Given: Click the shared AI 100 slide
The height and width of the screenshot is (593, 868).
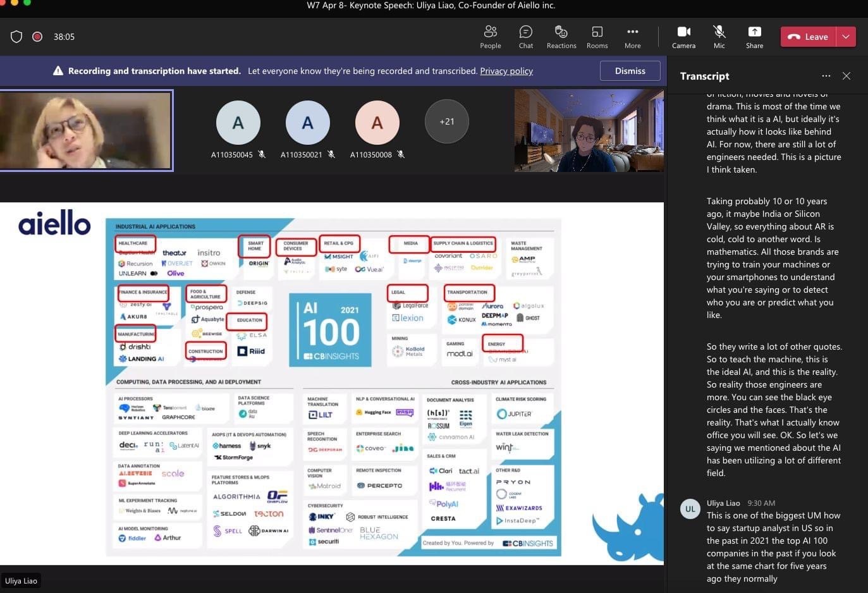Looking at the screenshot, I should (x=332, y=383).
